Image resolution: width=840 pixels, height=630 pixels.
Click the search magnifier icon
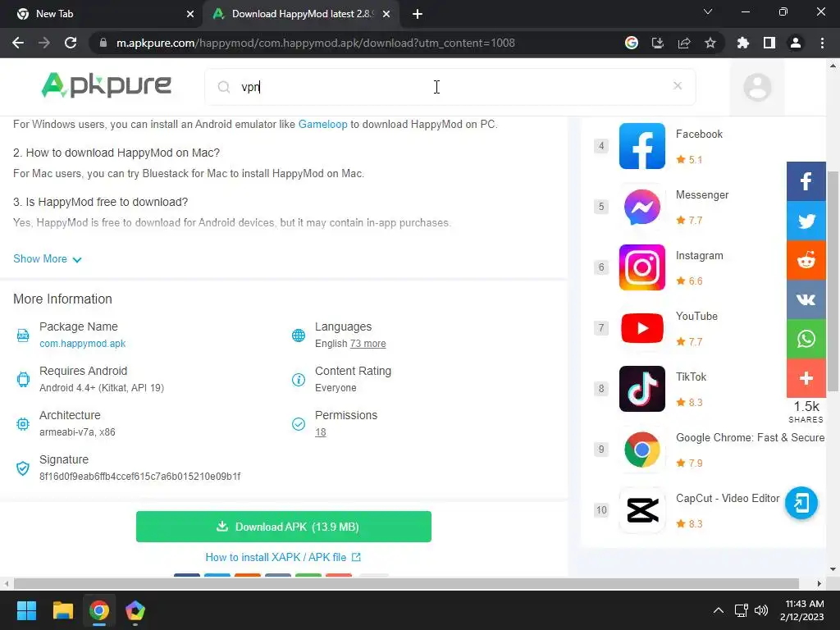pos(224,87)
